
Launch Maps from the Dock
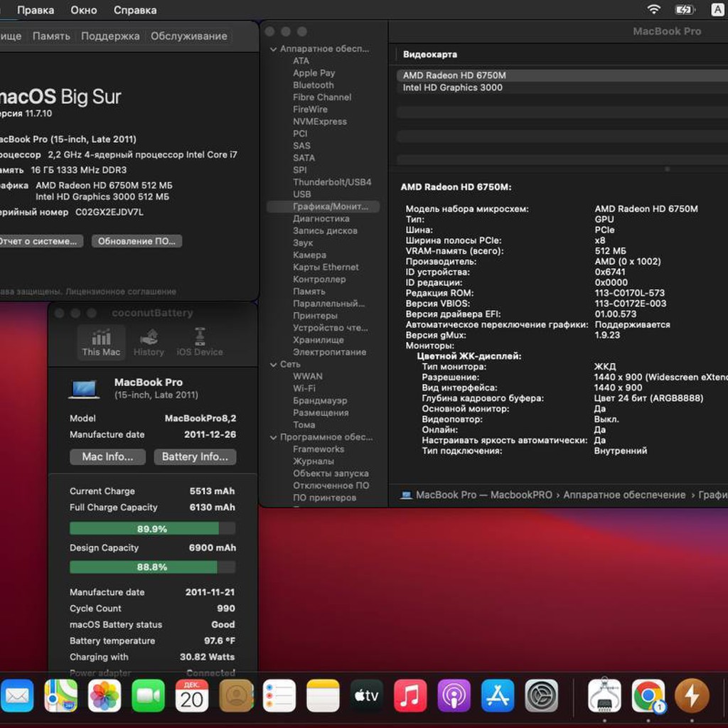pyautogui.click(x=61, y=695)
